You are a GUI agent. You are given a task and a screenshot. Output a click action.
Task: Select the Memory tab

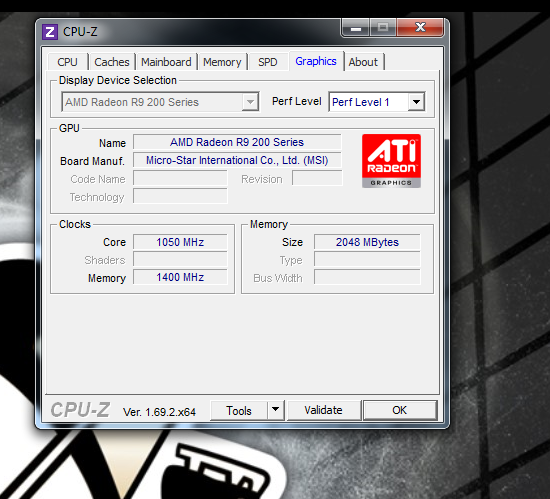coord(222,62)
